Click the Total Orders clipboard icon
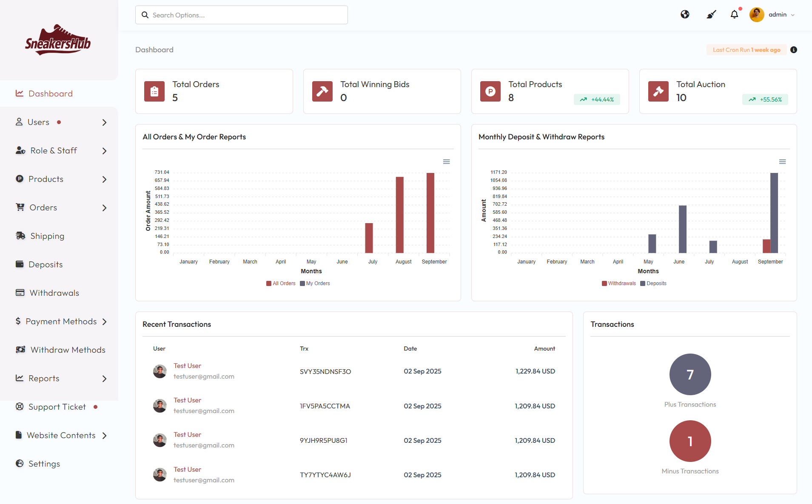The height and width of the screenshot is (504, 812). [154, 91]
